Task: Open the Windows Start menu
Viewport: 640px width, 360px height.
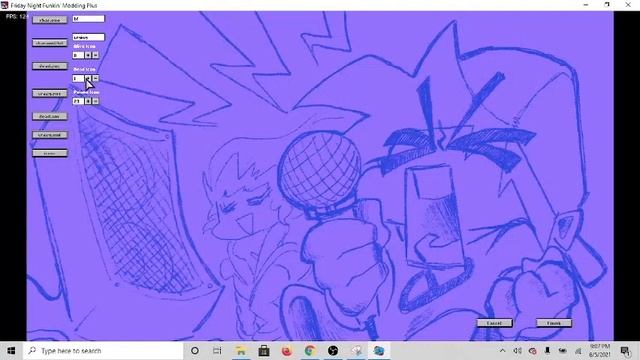Action: pyautogui.click(x=11, y=351)
